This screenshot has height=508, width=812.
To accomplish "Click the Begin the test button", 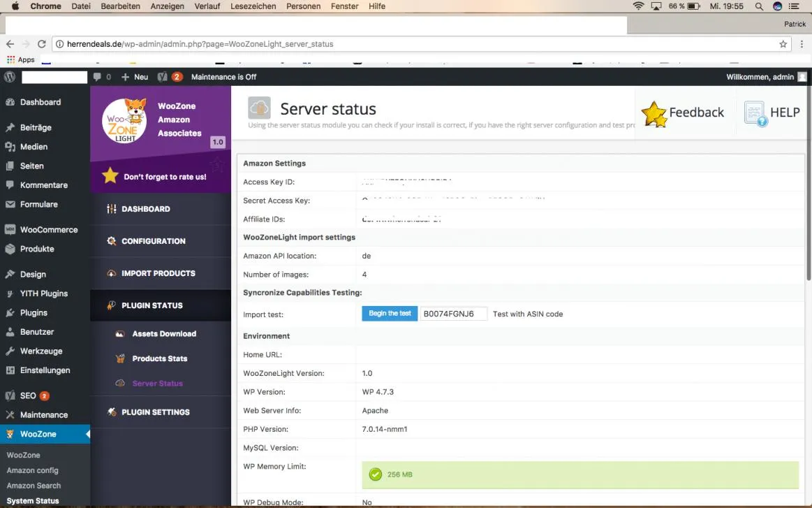I will point(390,314).
